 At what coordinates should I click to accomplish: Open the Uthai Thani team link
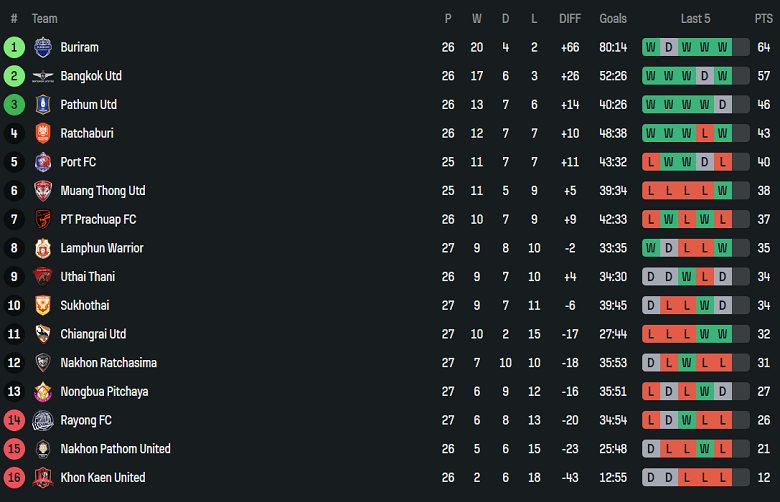tap(87, 276)
